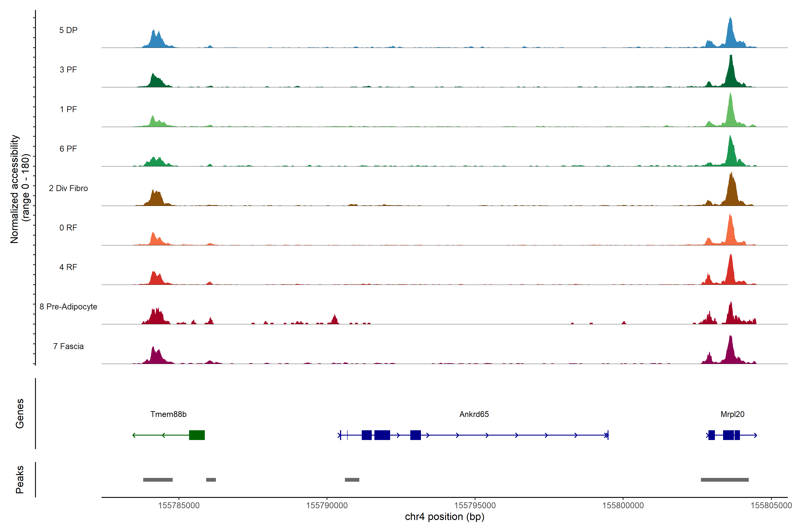Click the orange 0 RF peak near Tmem88b
Viewport: 798px width, 532px height.
(x=154, y=240)
